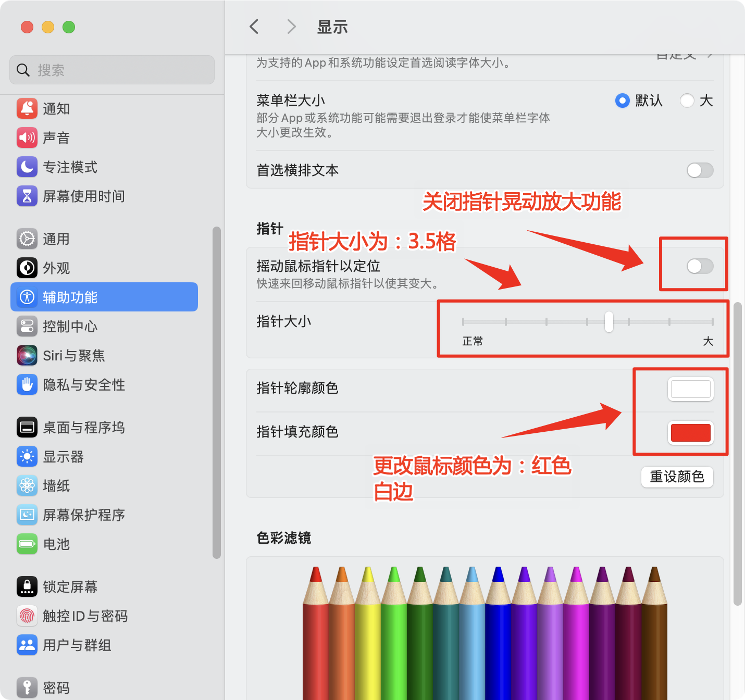Image resolution: width=745 pixels, height=700 pixels.
Task: Open 屏幕使用时间 hourglass icon
Action: click(x=27, y=196)
